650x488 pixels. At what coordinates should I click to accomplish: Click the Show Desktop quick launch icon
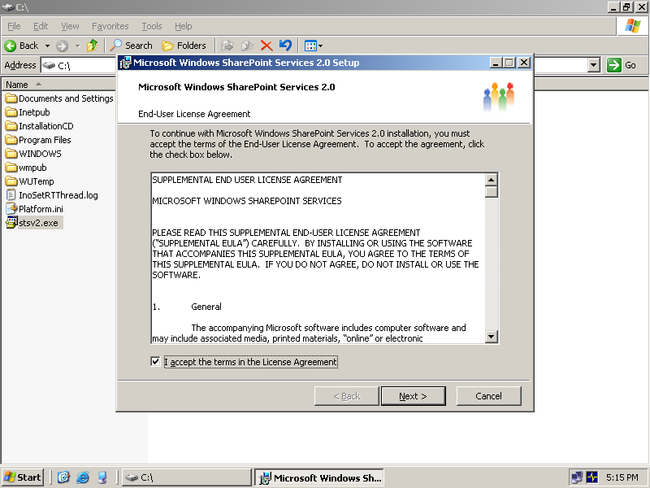[x=102, y=478]
